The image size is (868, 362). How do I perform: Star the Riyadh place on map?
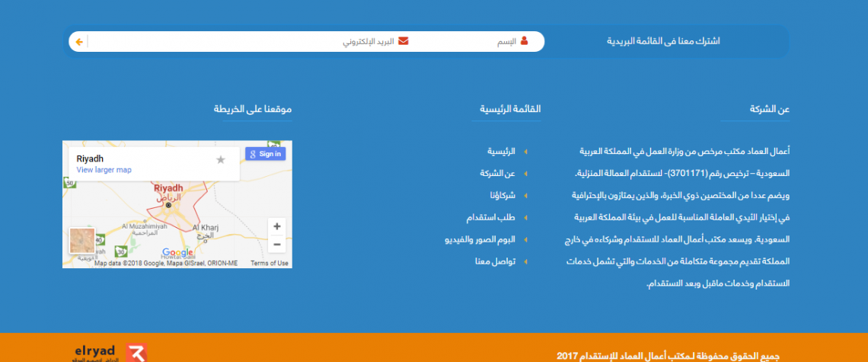pyautogui.click(x=220, y=160)
